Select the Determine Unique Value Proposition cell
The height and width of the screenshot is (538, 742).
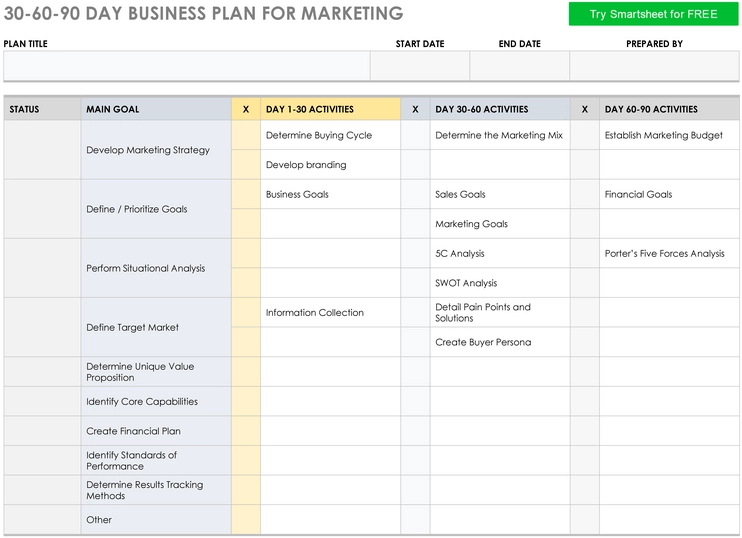coord(156,371)
